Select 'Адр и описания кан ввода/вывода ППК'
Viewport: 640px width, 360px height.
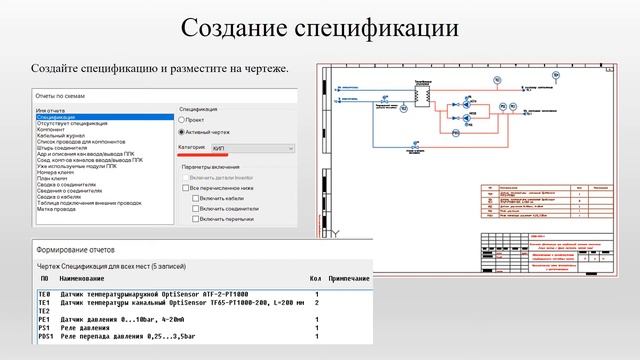coord(85,154)
